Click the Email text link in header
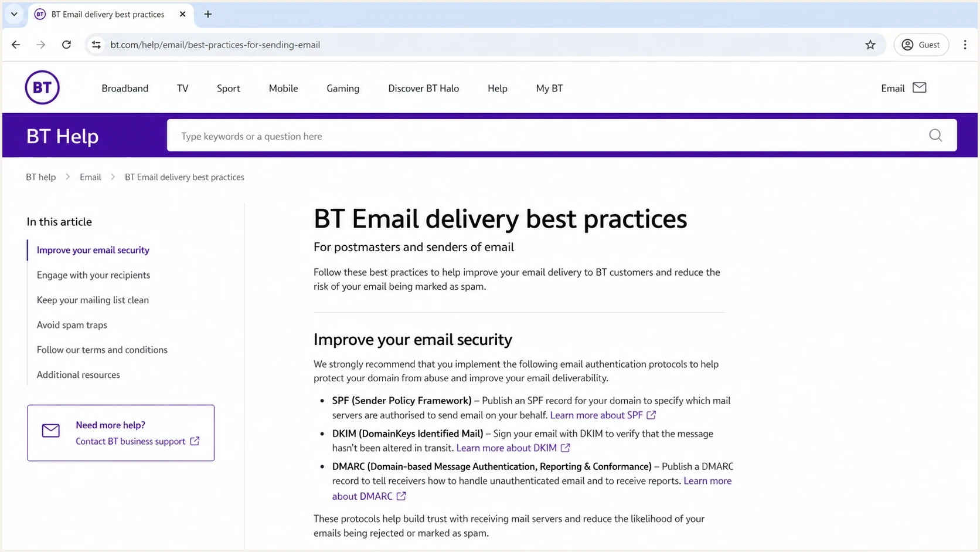 click(893, 88)
